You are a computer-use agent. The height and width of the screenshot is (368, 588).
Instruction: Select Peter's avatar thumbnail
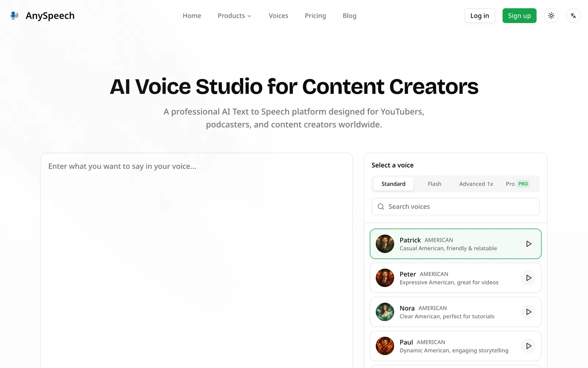(x=385, y=278)
